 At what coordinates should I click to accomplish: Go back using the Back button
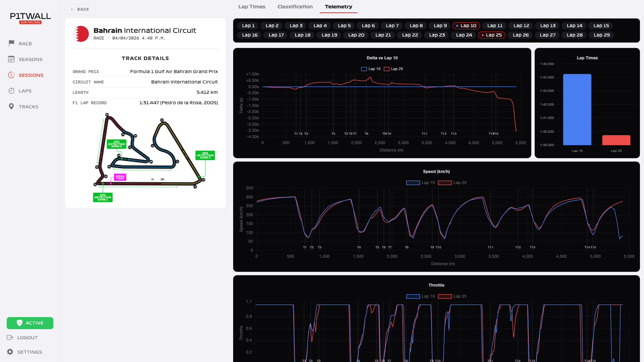[80, 9]
